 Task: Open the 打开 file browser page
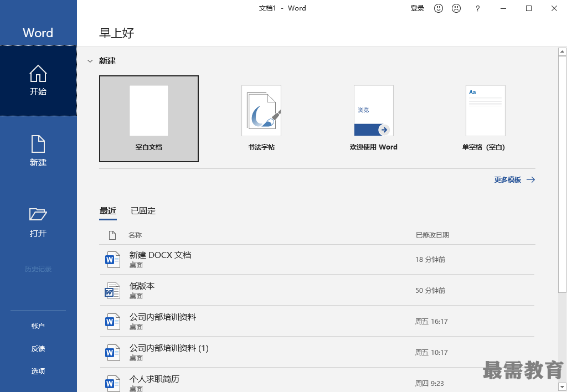[x=38, y=222]
